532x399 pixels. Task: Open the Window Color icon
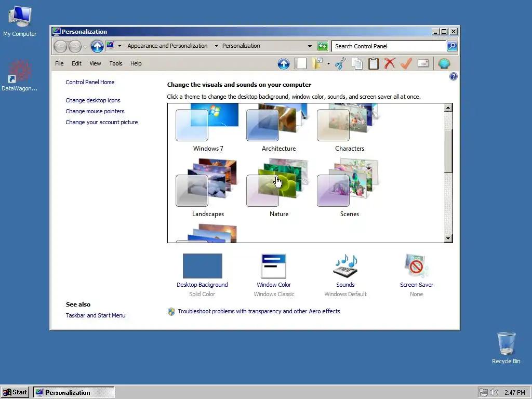click(274, 265)
